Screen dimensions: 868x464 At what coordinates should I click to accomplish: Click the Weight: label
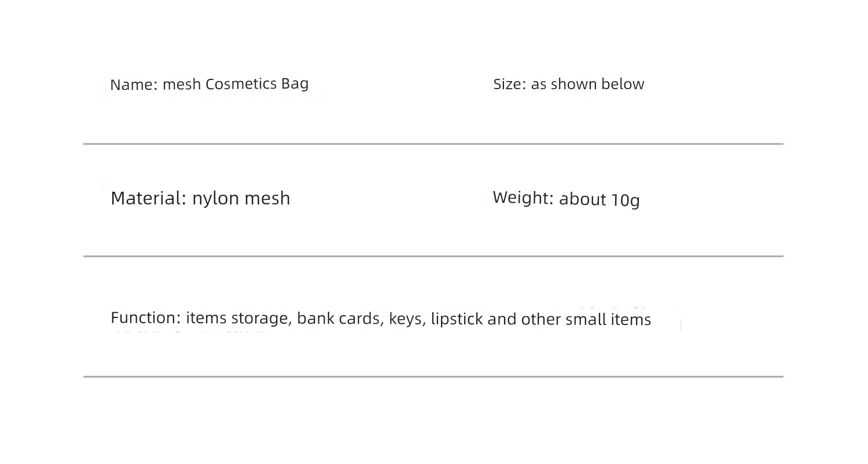[523, 198]
